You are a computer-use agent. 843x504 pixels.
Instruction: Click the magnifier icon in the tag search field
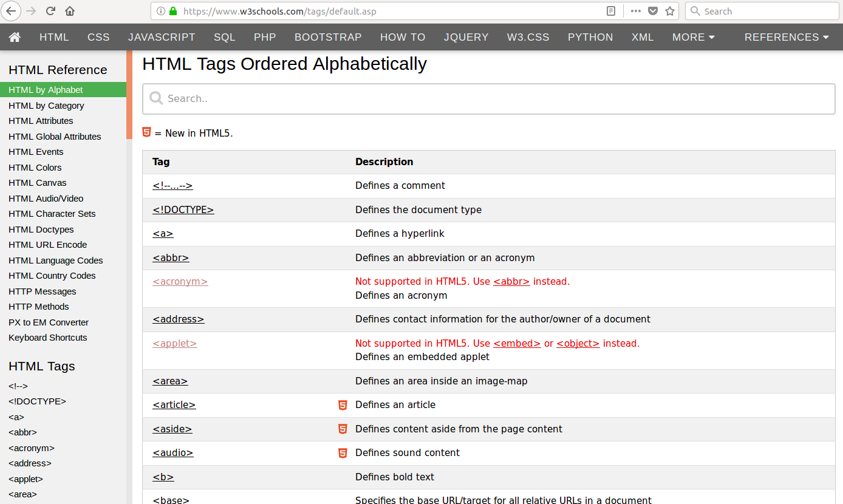156,98
